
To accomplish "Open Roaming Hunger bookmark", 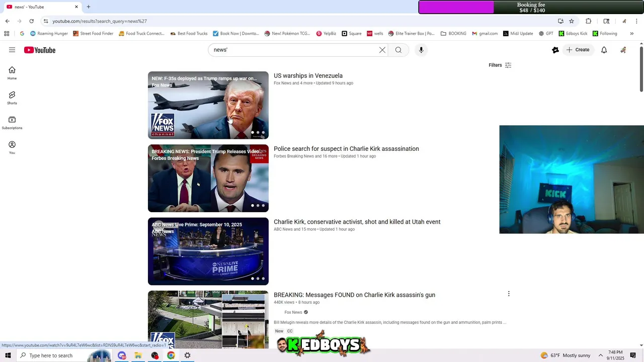I will coord(49,34).
